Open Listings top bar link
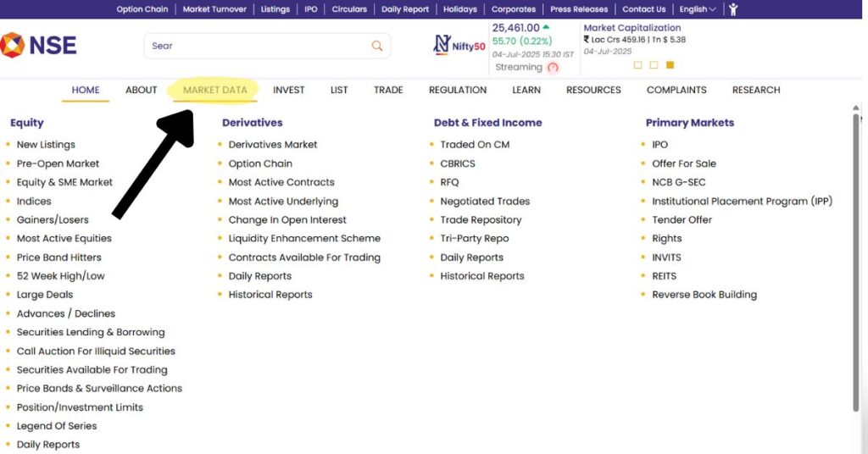This screenshot has width=868, height=454. (x=275, y=8)
